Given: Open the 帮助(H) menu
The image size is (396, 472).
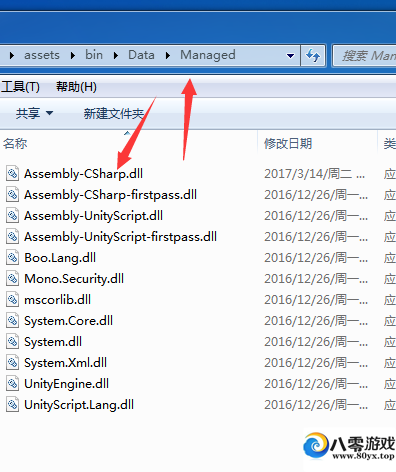Looking at the screenshot, I should coord(76,87).
